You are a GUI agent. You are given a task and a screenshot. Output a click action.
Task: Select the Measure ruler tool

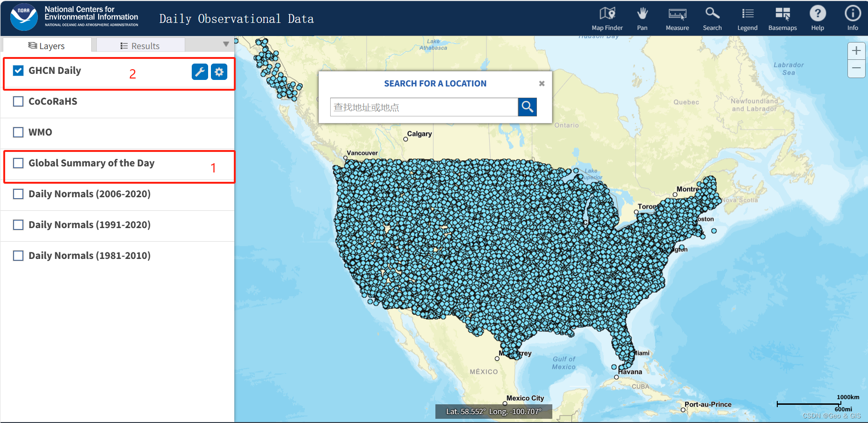(677, 19)
